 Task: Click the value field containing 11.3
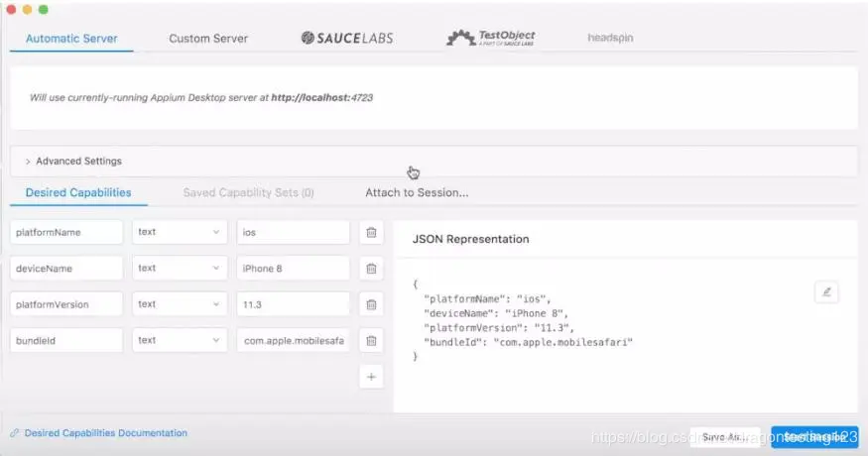pos(294,303)
